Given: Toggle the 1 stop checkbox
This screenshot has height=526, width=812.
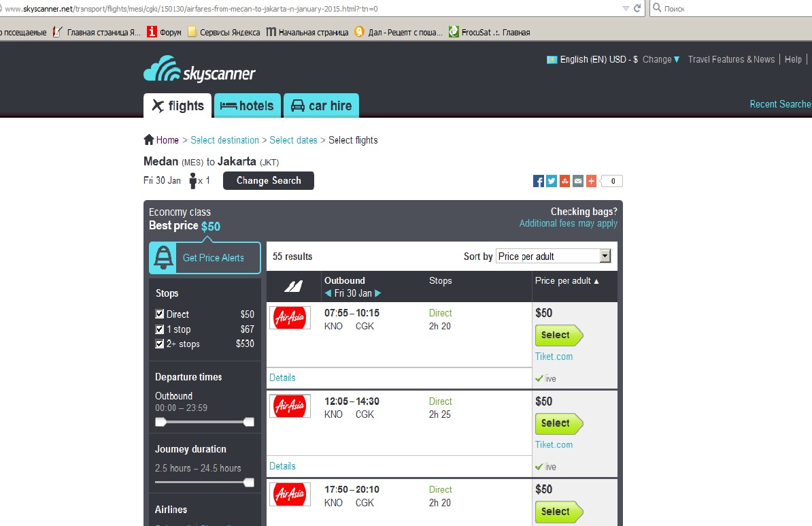Looking at the screenshot, I should point(160,329).
